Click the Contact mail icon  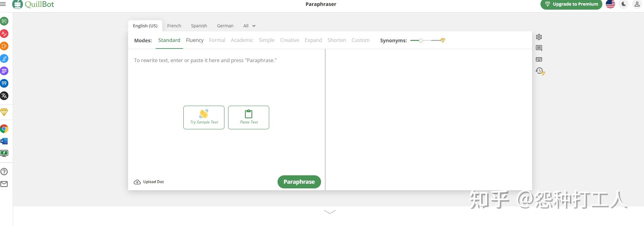4,184
